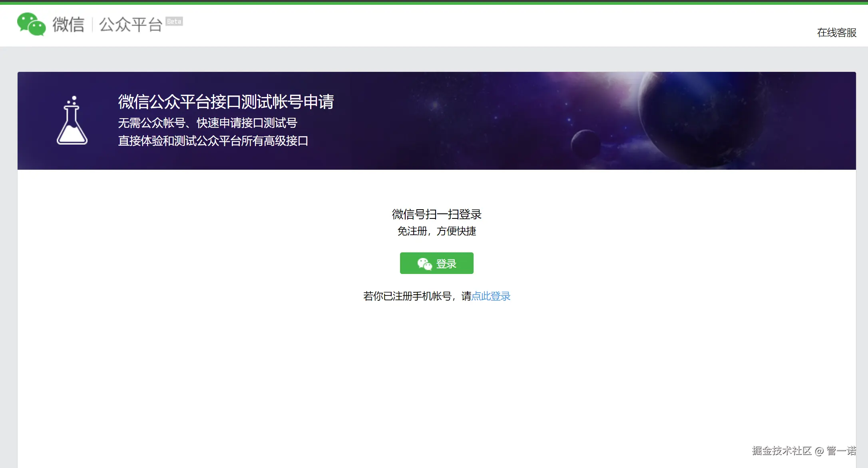Click banner title 微信公众平台接口测试帐号申请
868x468 pixels.
click(x=226, y=101)
